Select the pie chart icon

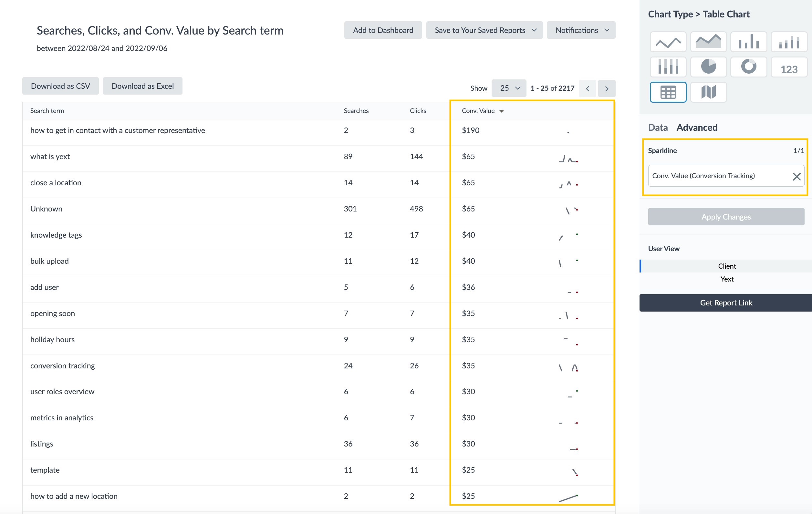point(708,66)
